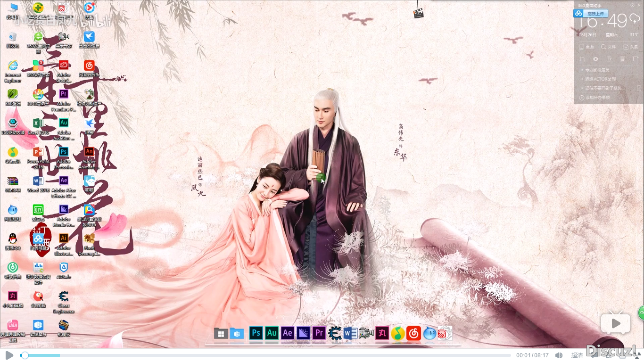The width and height of the screenshot is (644, 362).
Task: Launch Cheat Engine from the bottom dock
Action: (335, 333)
